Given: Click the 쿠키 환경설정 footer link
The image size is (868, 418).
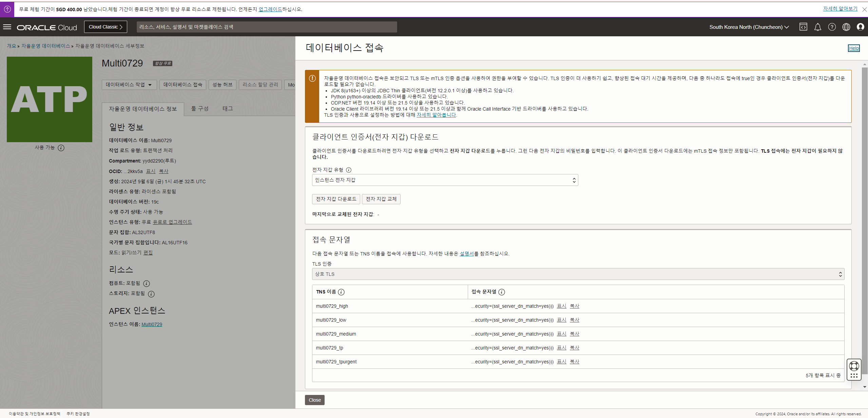Looking at the screenshot, I should pyautogui.click(x=78, y=414).
